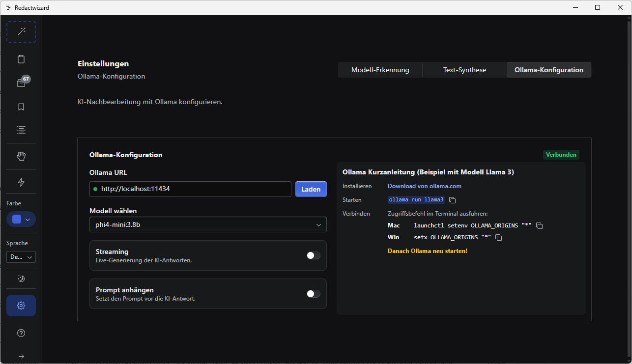Click the Laden button
The image size is (632, 364).
311,189
